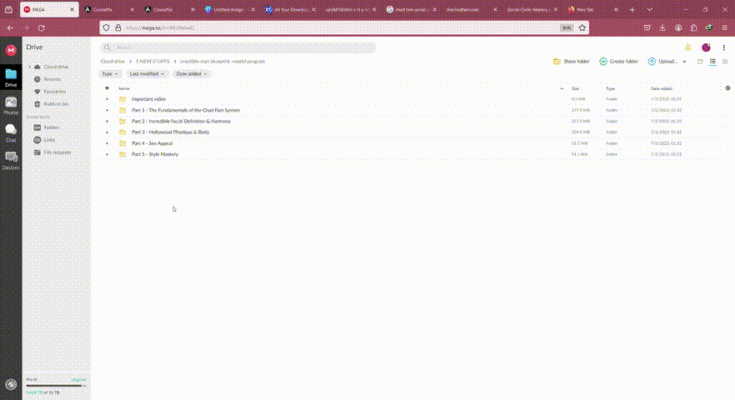Open the notifications bell
This screenshot has height=400, width=735.
click(x=688, y=47)
